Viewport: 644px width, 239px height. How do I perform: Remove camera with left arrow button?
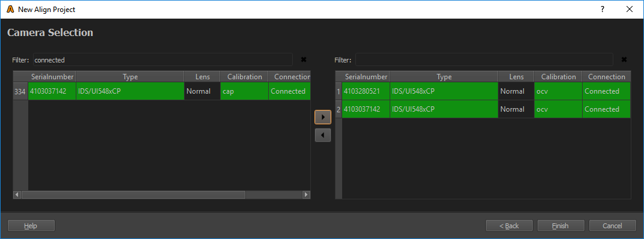click(x=323, y=135)
